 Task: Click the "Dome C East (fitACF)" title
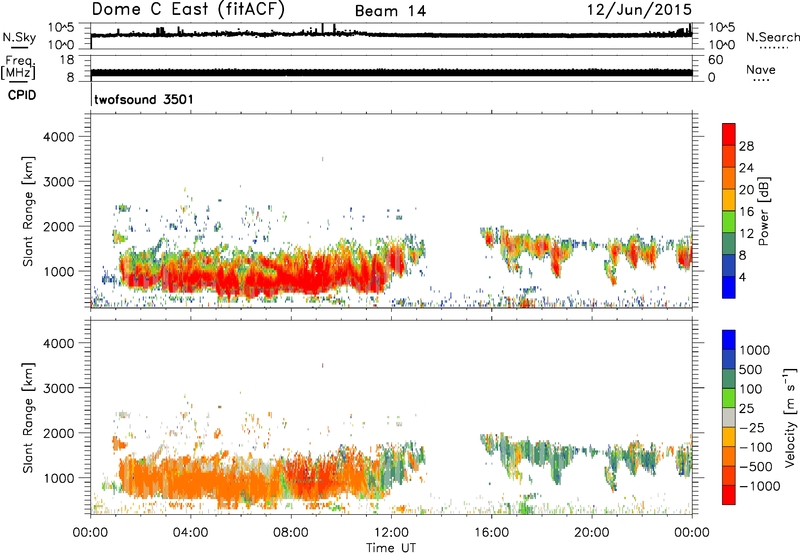(x=188, y=10)
